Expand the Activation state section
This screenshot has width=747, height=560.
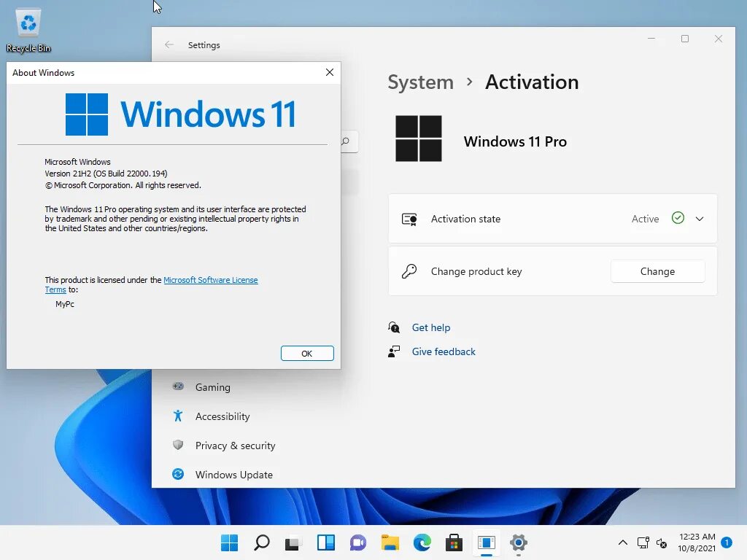point(699,218)
